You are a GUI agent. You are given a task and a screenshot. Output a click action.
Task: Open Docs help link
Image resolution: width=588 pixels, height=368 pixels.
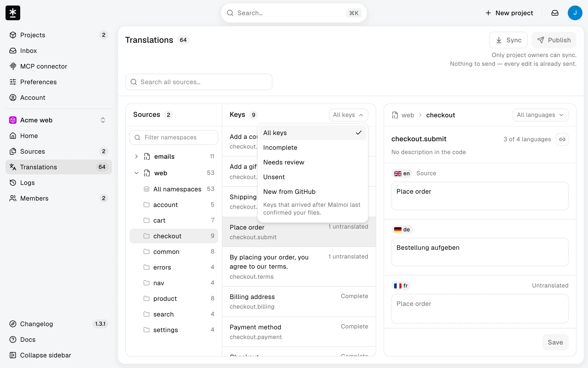(x=59, y=339)
